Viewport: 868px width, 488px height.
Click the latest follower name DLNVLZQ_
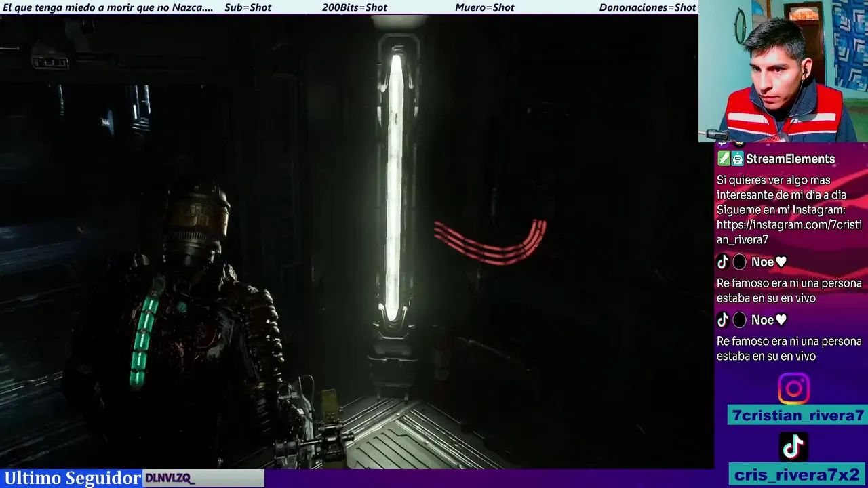[170, 479]
